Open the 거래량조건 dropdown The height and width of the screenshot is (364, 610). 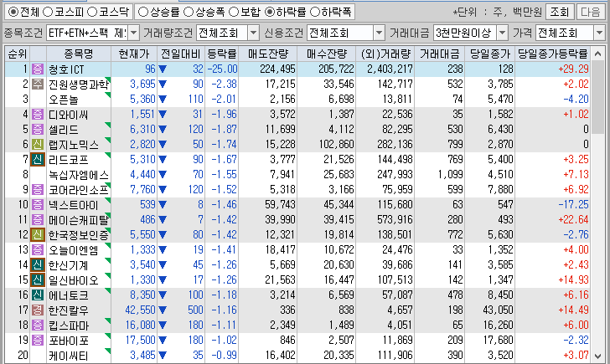(x=253, y=33)
